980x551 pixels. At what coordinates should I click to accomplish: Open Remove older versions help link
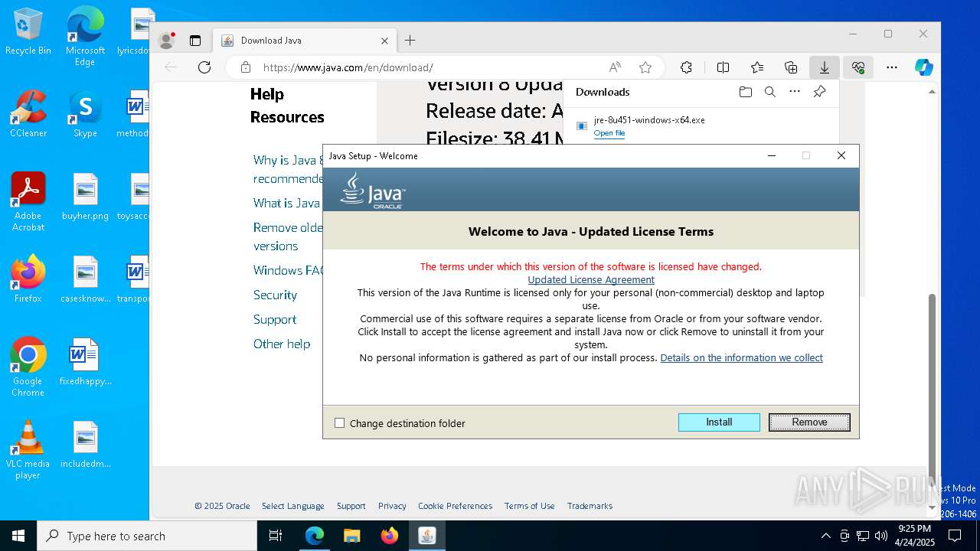coord(289,236)
